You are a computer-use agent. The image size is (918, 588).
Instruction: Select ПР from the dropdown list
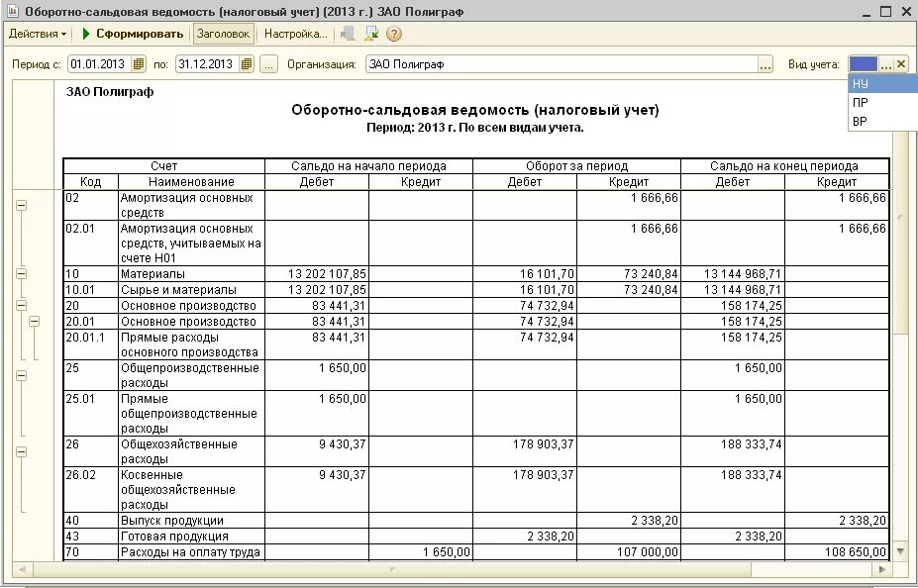(883, 102)
